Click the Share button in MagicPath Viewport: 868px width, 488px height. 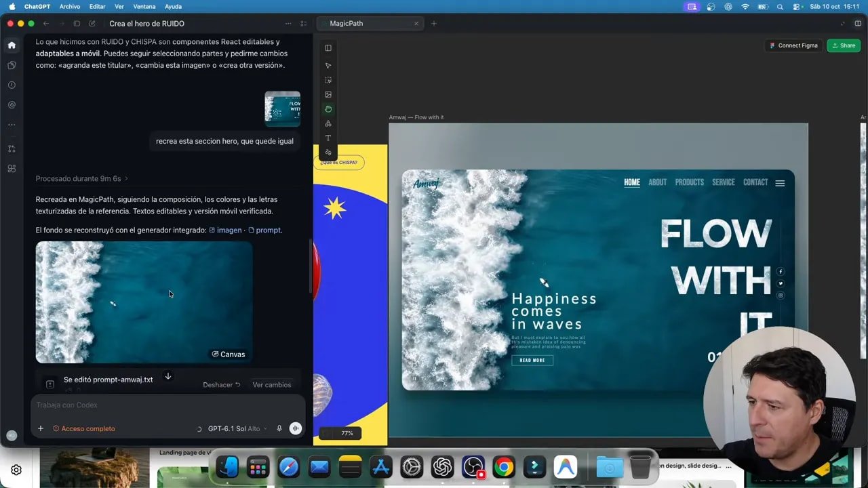tap(844, 45)
